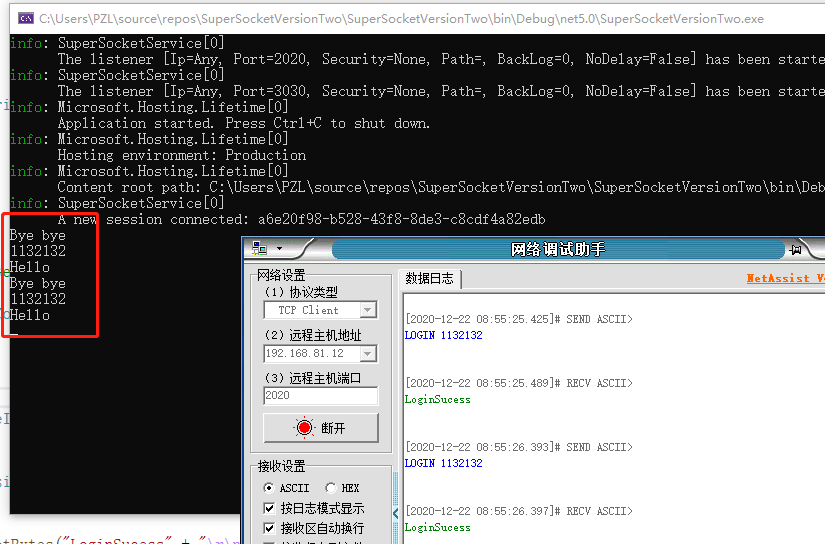Click the remote port field showing 2020
The width and height of the screenshot is (825, 544).
(x=320, y=396)
